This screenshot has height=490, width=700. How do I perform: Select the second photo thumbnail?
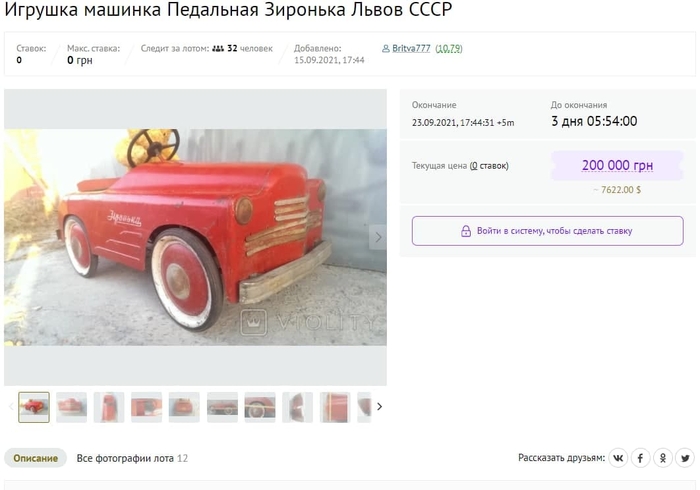click(x=71, y=407)
